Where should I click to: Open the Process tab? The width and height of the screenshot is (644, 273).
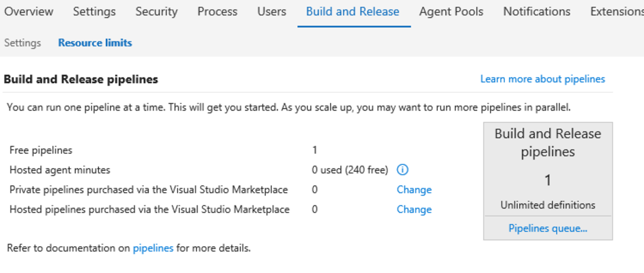pos(217,12)
